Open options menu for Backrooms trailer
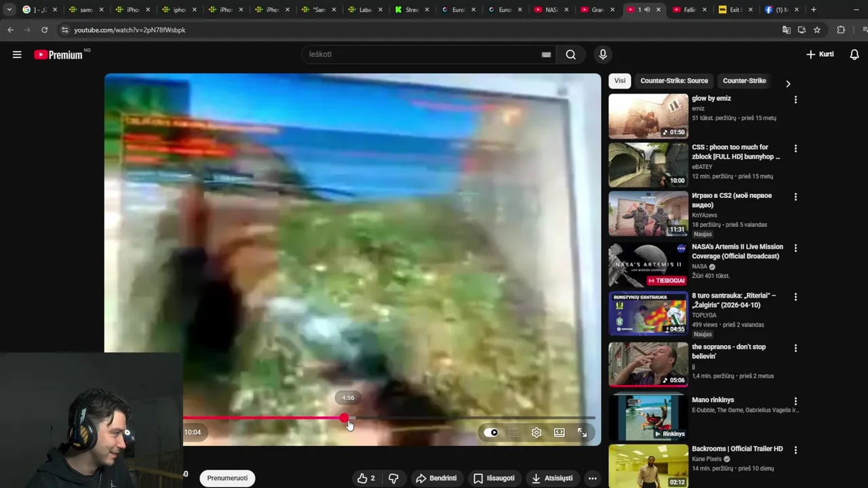Viewport: 868px width, 488px height. point(795,450)
